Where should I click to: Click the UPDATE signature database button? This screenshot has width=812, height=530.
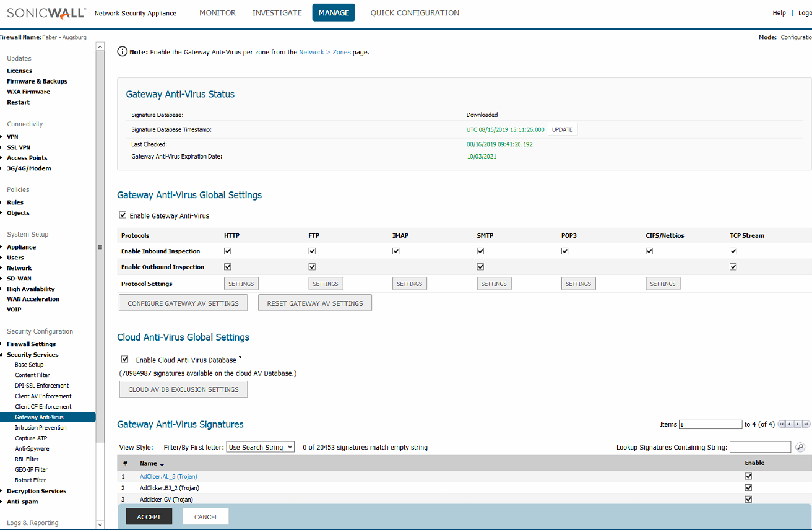[x=563, y=129]
